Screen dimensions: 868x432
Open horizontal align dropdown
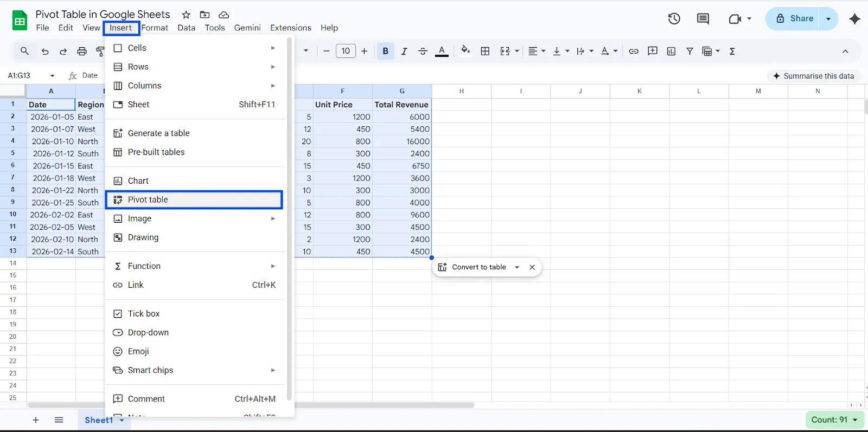point(537,51)
